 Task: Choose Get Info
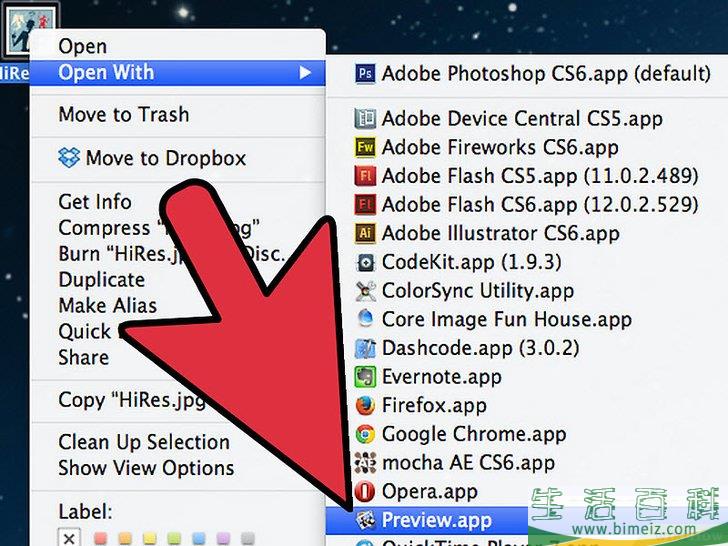(x=95, y=202)
